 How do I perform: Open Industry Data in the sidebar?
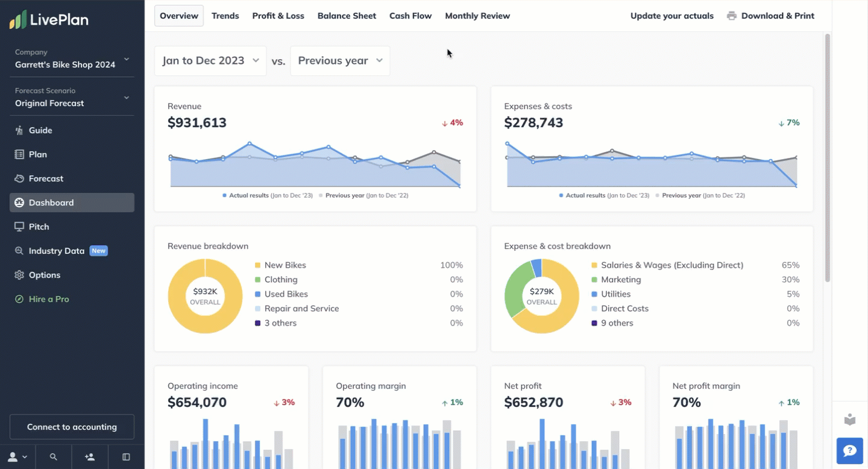[57, 251]
